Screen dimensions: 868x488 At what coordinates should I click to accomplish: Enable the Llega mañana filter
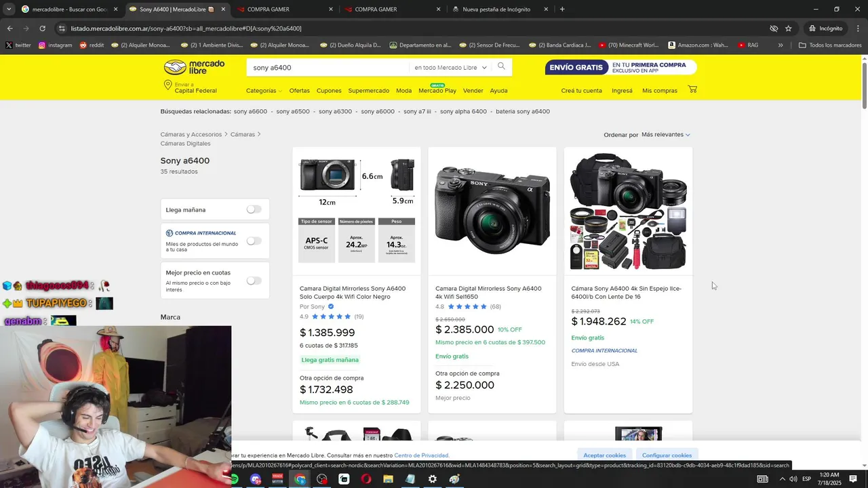[254, 209]
